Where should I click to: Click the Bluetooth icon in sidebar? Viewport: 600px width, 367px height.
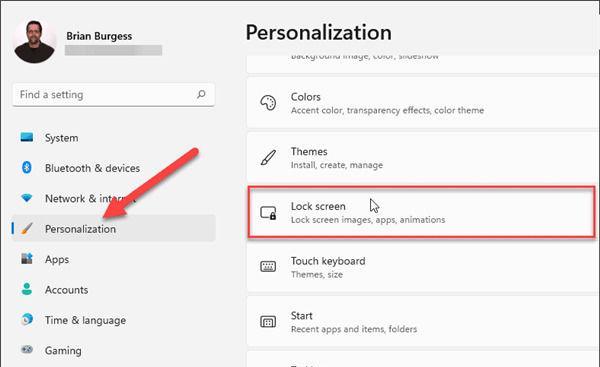27,168
